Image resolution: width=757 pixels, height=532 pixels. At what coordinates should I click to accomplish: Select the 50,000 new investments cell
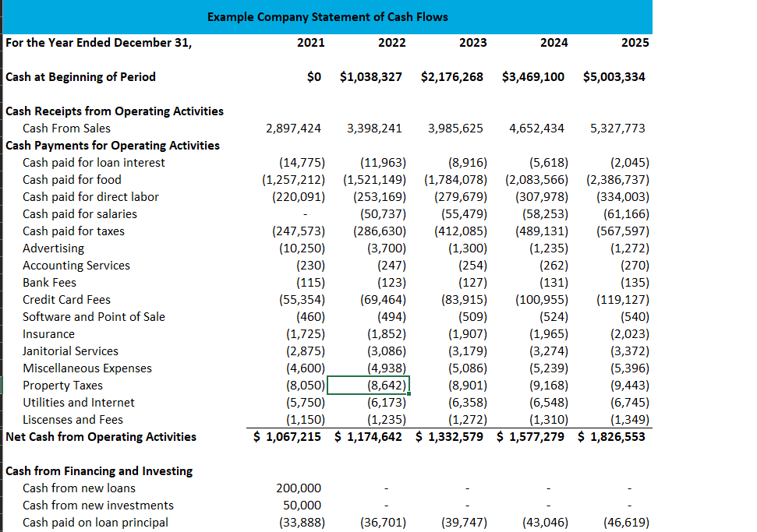pos(302,505)
